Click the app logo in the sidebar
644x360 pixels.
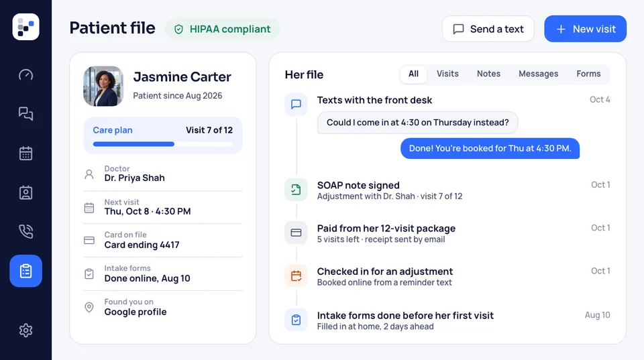click(x=25, y=27)
